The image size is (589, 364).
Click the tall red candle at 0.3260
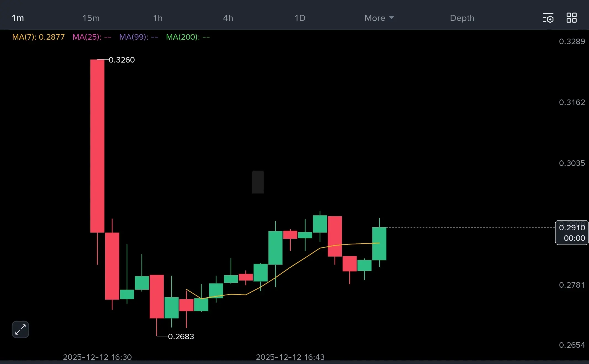[97, 146]
